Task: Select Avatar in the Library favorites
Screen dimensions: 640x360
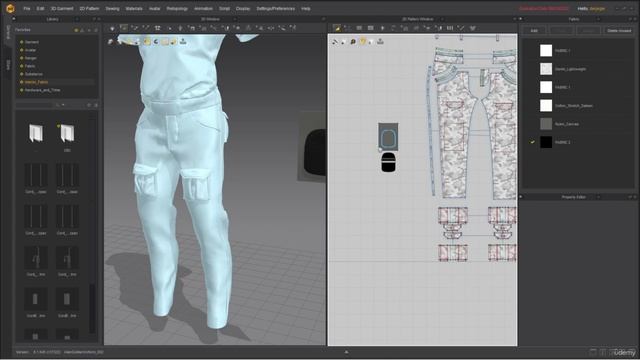Action: [31, 50]
